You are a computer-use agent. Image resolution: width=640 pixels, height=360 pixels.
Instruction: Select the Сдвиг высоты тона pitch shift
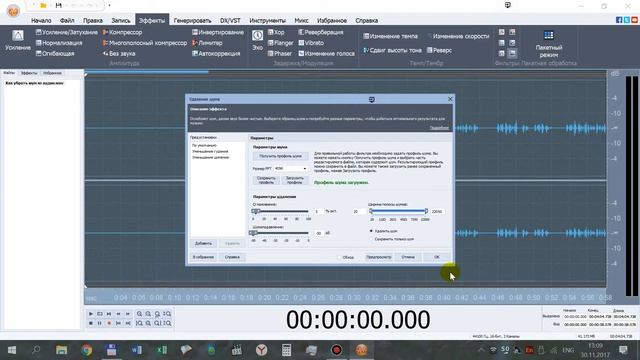(x=392, y=50)
